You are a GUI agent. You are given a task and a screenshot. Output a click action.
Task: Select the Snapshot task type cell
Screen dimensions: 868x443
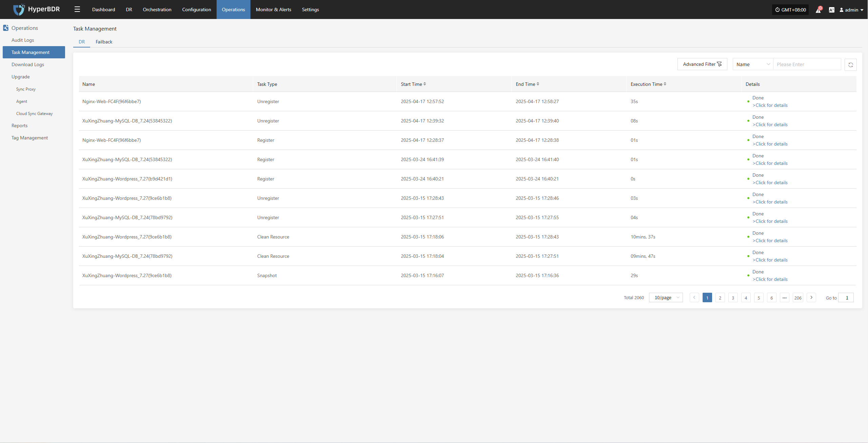point(267,275)
